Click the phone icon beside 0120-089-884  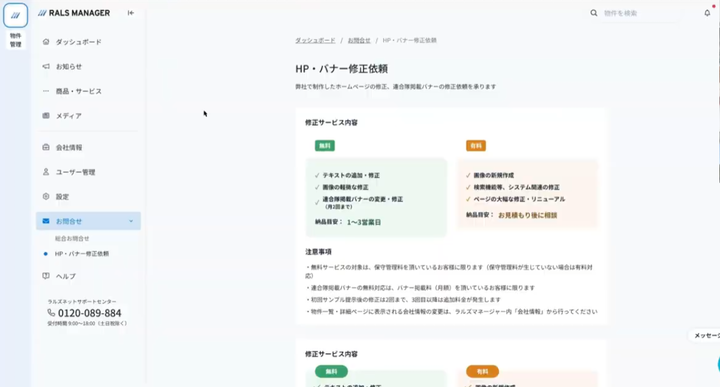click(51, 313)
